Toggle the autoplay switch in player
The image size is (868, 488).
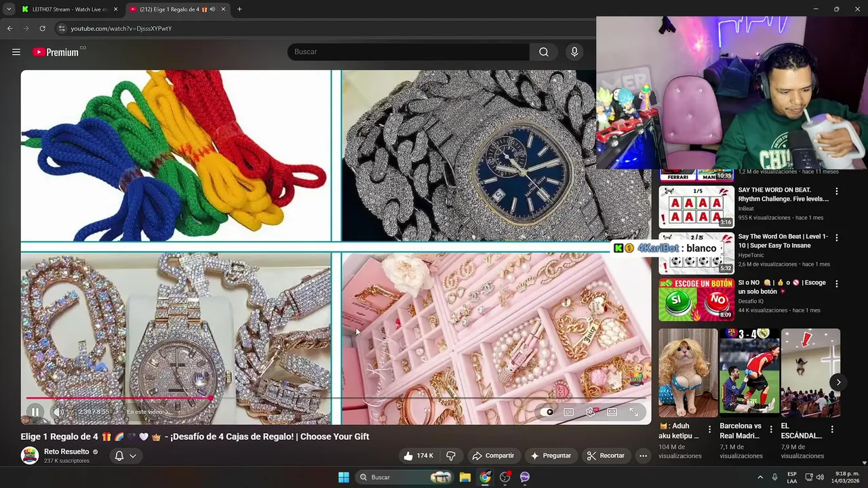[546, 412]
